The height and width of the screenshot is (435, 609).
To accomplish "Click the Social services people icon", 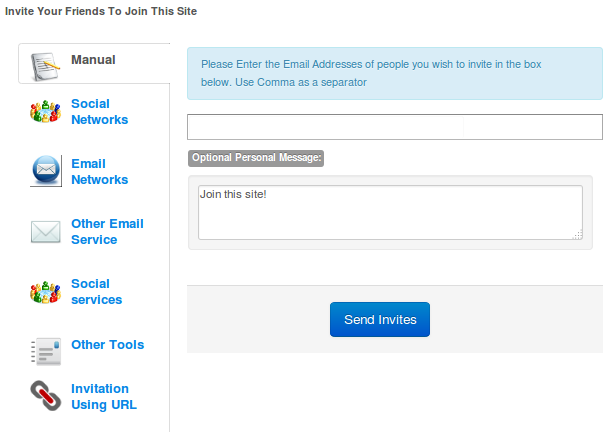I will point(46,292).
